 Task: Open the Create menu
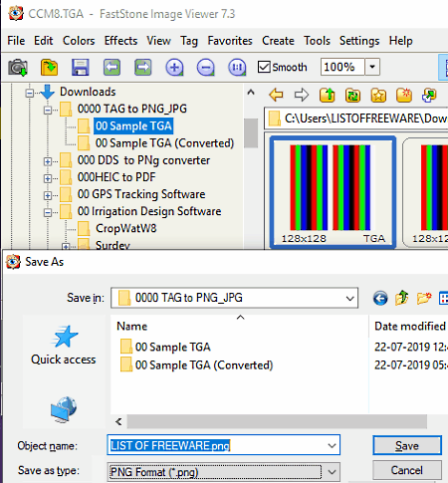pos(278,41)
